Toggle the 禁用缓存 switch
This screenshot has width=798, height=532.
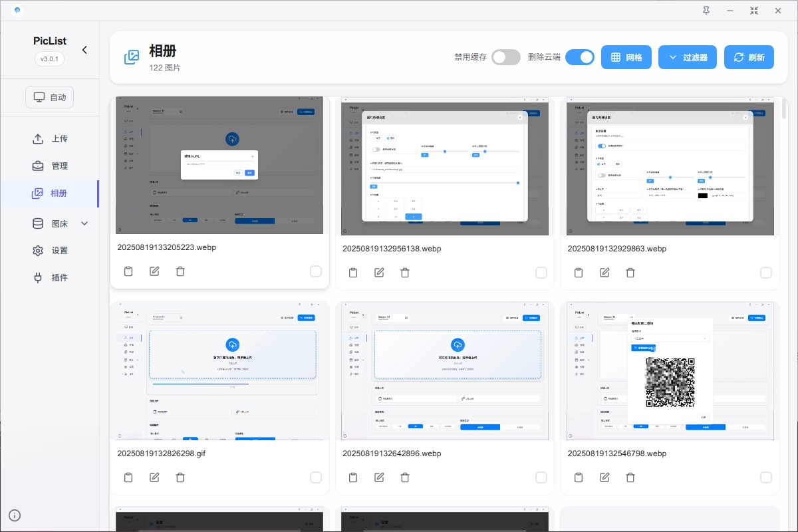pos(506,57)
